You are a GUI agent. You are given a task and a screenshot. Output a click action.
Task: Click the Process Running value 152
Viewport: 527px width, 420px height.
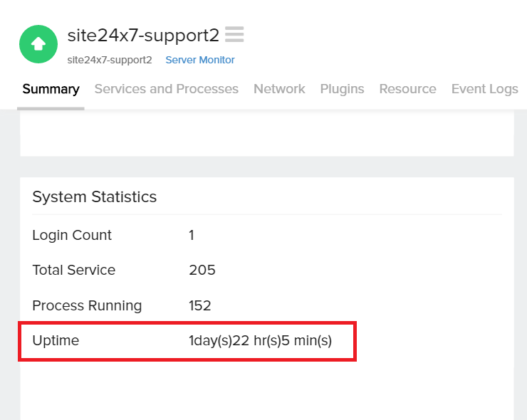point(199,306)
